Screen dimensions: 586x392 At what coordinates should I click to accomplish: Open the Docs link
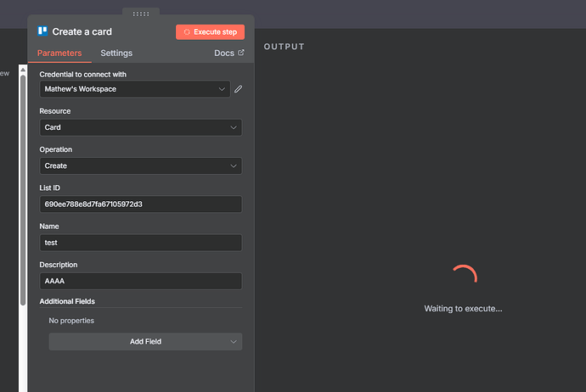[223, 53]
